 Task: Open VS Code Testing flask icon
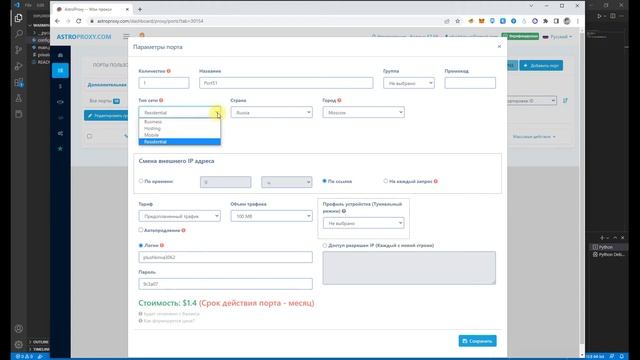coord(18,98)
